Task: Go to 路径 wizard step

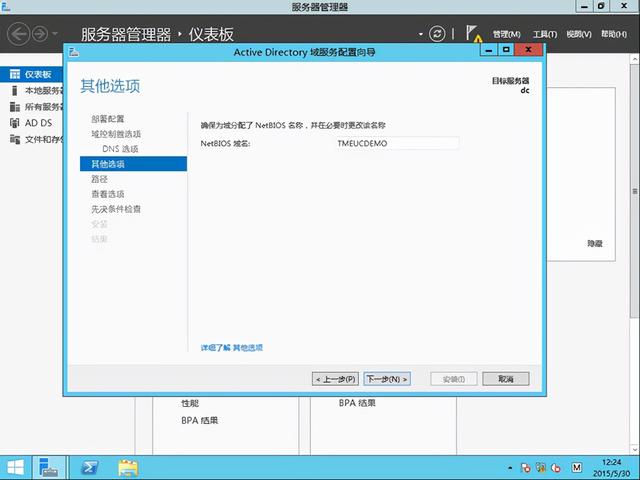Action: pyautogui.click(x=99, y=179)
